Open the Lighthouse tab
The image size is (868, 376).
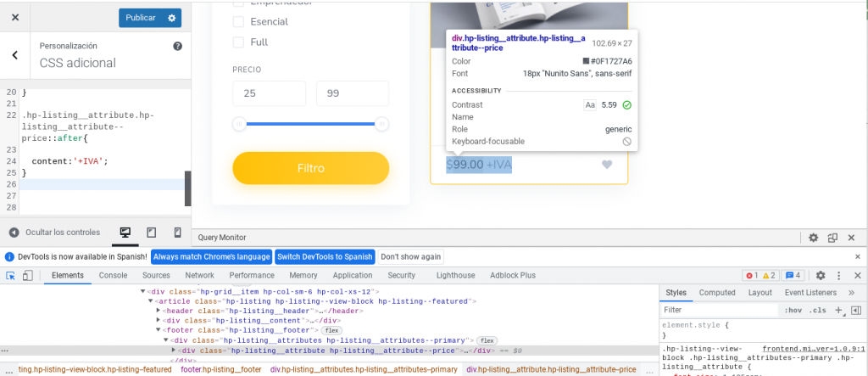pyautogui.click(x=455, y=276)
